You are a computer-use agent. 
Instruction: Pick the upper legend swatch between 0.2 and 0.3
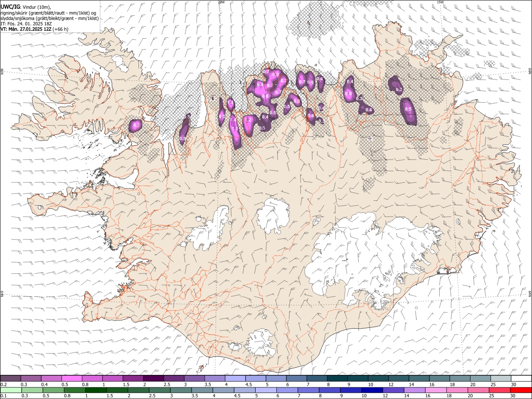tap(10, 379)
